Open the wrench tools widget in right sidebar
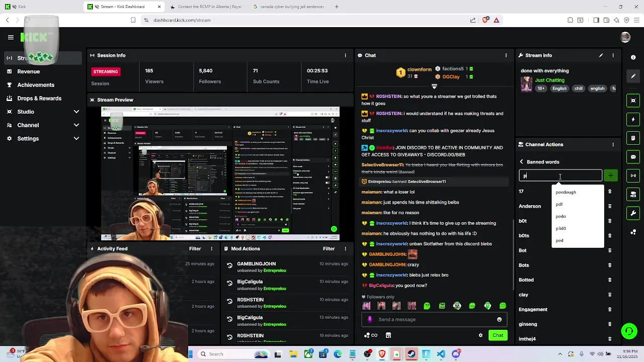Screen dimensions: 644x362 coord(633,213)
